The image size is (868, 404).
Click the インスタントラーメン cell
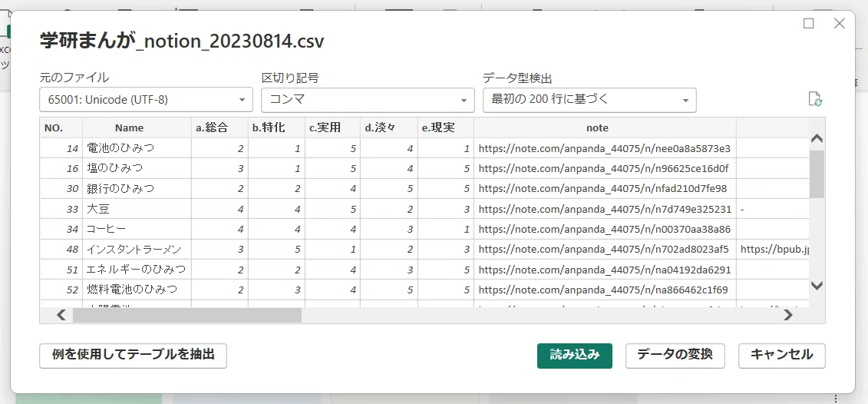137,250
